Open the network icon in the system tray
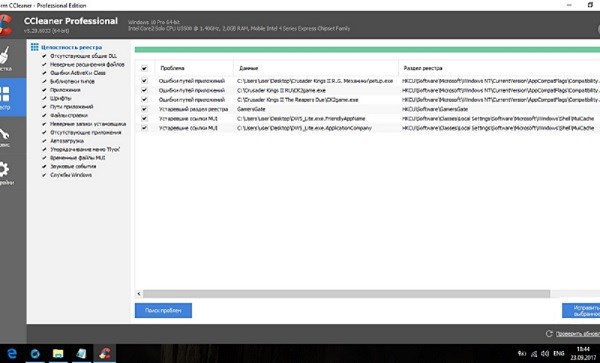 (x=533, y=354)
